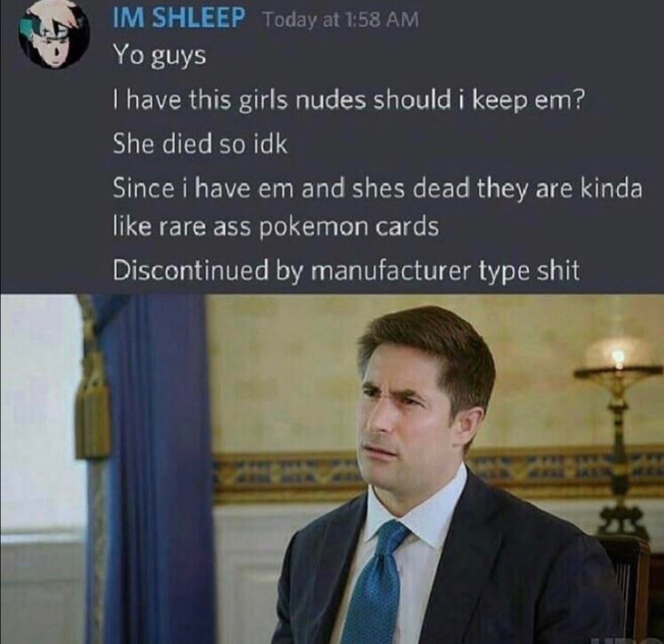Select the 'Yo guys' message line
Screen dimensions: 664x644
[159, 57]
